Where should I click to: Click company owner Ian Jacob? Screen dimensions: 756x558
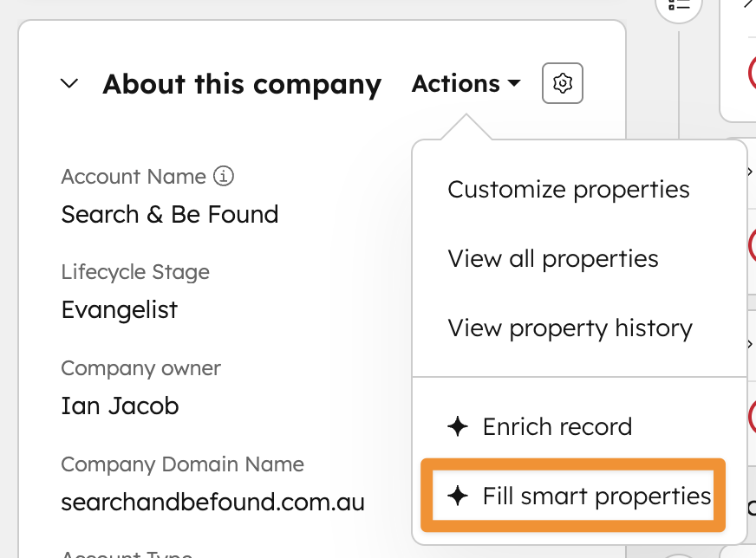click(119, 406)
